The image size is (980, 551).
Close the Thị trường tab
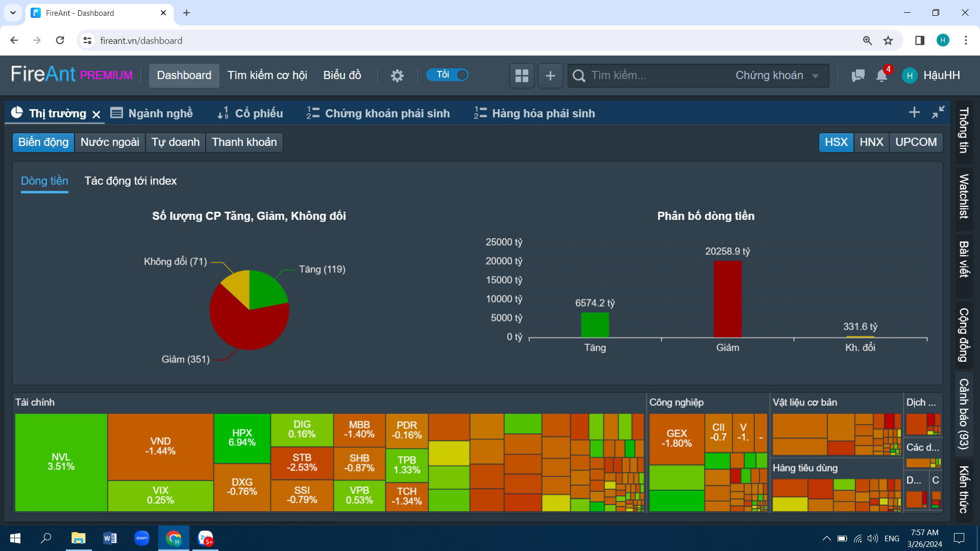(x=96, y=114)
